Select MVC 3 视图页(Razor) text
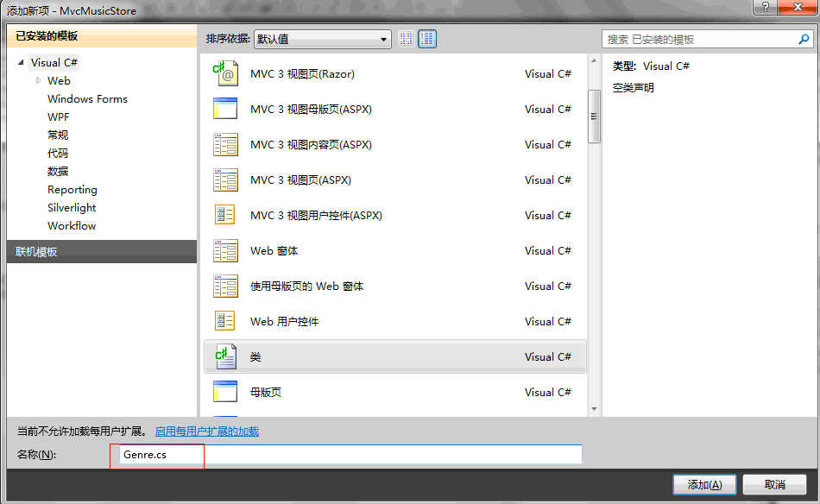Image resolution: width=820 pixels, height=504 pixels. (302, 74)
